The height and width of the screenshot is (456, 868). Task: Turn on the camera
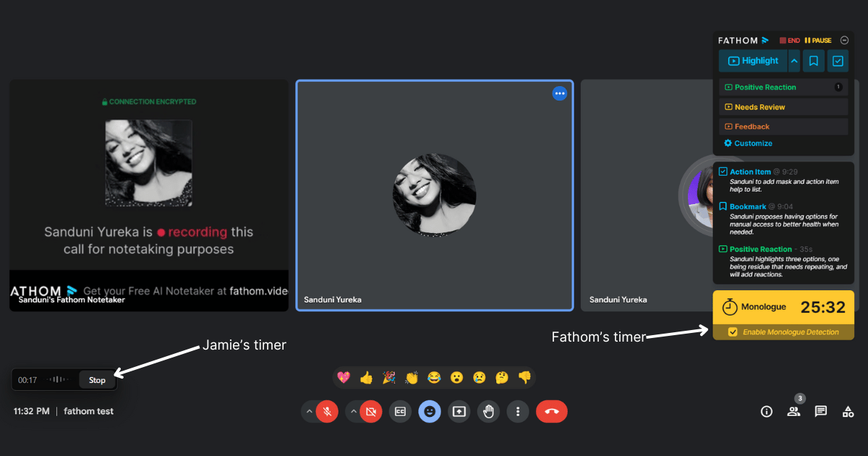pos(371,411)
